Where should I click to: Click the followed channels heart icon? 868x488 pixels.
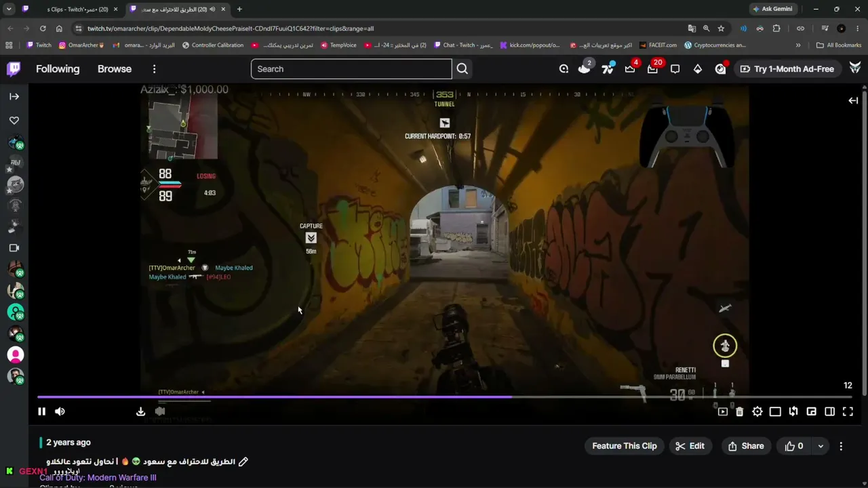(14, 121)
